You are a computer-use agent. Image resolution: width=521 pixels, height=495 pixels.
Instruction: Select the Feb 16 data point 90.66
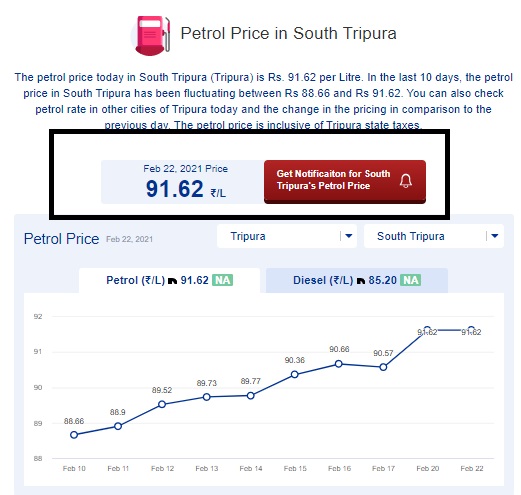coord(339,364)
